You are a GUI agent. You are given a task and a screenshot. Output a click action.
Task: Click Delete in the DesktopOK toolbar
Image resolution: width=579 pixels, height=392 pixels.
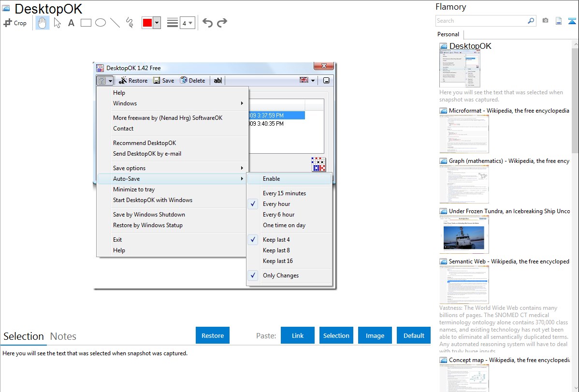coord(192,81)
